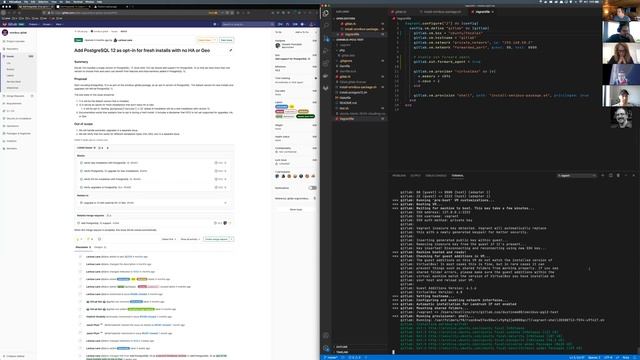Open the Explorer view in VS Code activity bar
Viewport: 640px width, 360px height.
[326, 13]
